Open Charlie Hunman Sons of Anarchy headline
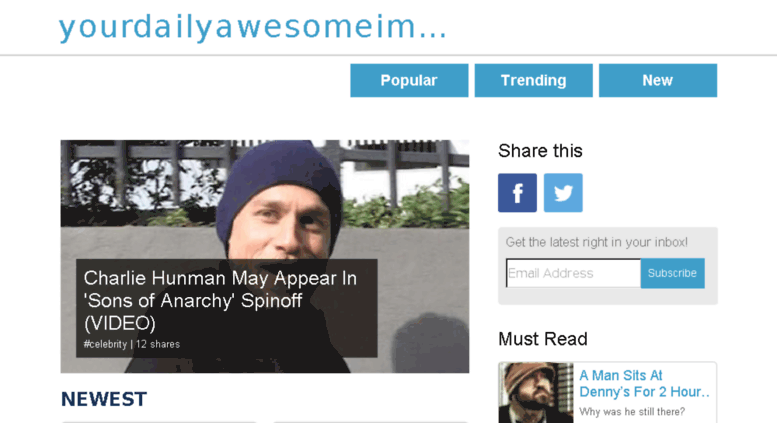Image resolution: width=777 pixels, height=423 pixels. [x=220, y=300]
